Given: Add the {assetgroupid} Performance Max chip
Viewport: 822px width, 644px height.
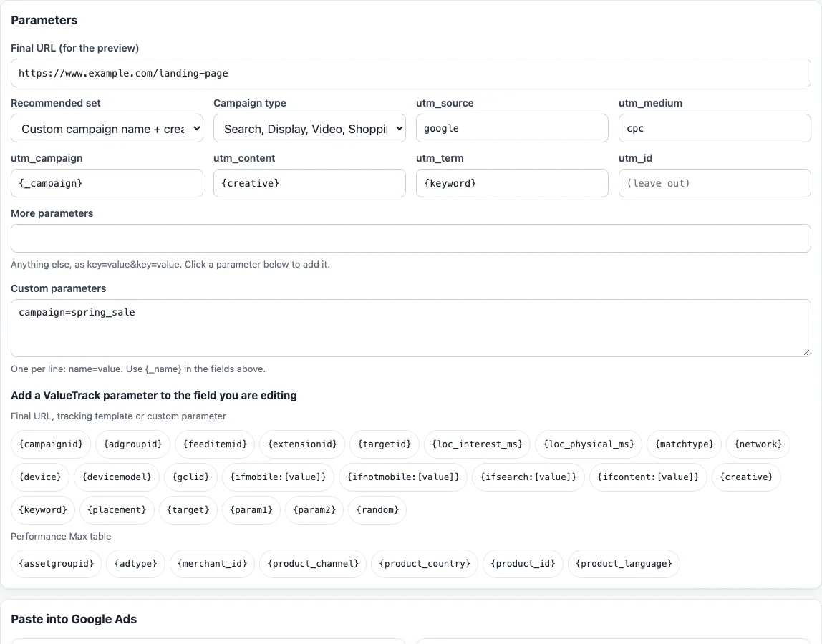Looking at the screenshot, I should pos(56,564).
